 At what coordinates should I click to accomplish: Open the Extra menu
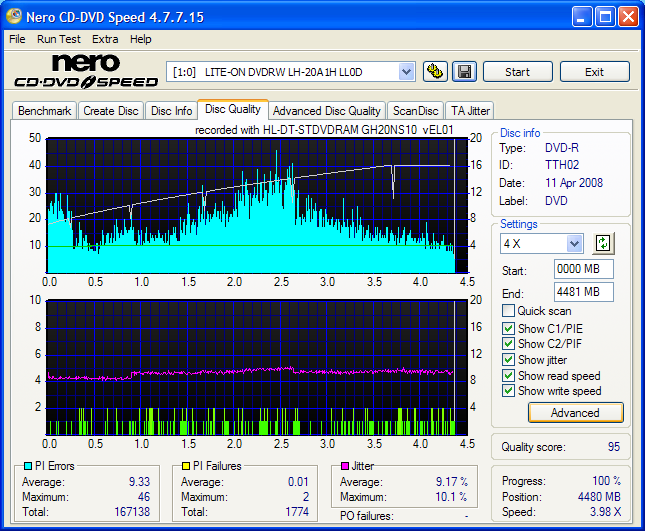pos(105,39)
